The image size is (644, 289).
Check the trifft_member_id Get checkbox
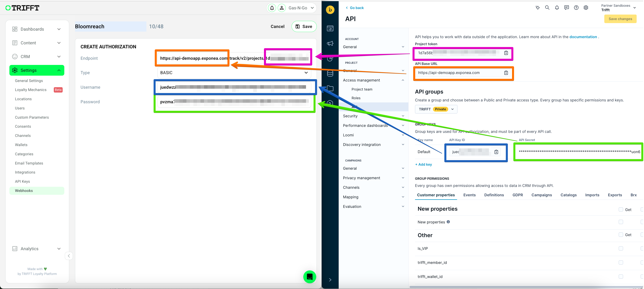[621, 263]
